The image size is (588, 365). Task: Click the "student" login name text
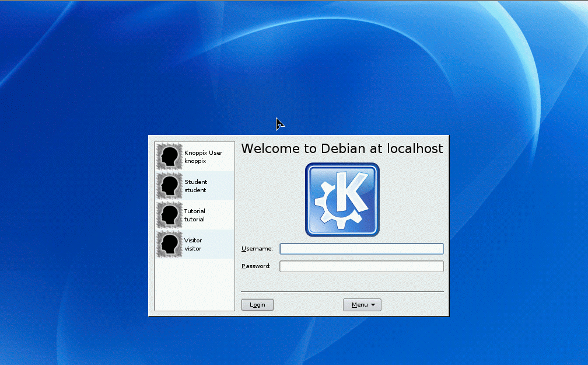195,190
